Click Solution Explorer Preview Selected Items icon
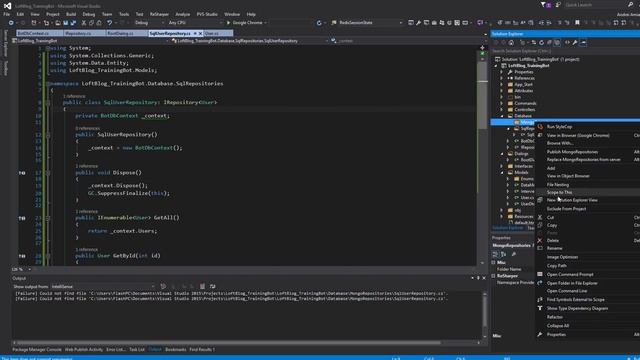This screenshot has width=640, height=360. click(x=583, y=42)
